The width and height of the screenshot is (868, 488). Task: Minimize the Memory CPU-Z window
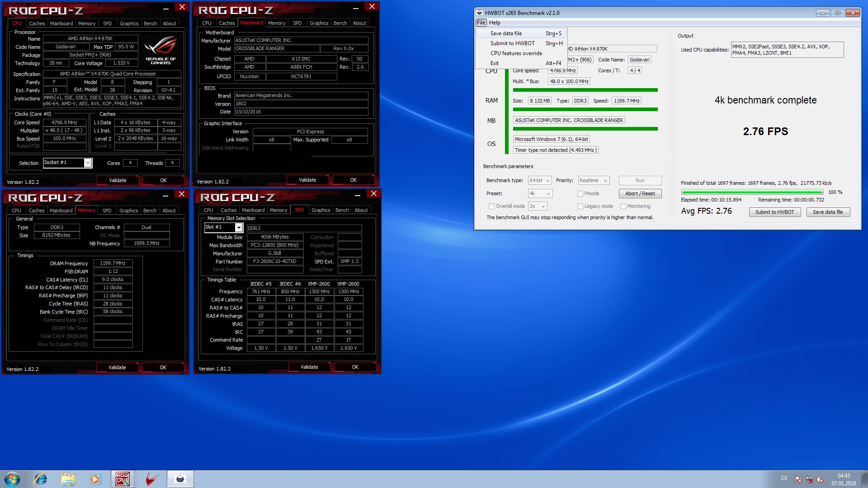tap(165, 195)
